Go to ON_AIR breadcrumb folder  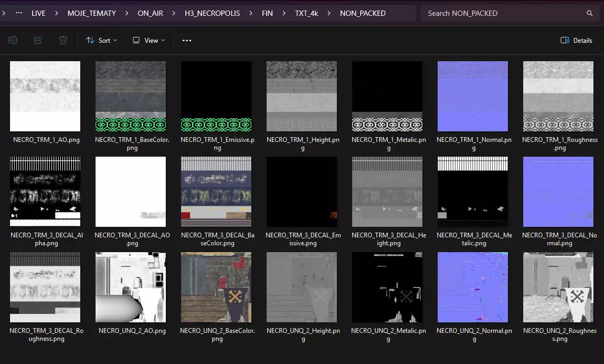pos(150,13)
